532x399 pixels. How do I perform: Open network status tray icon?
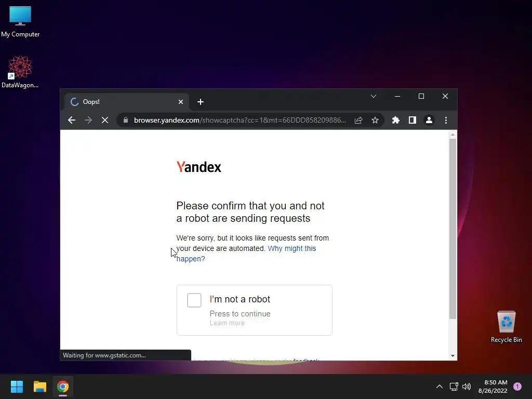(x=454, y=387)
